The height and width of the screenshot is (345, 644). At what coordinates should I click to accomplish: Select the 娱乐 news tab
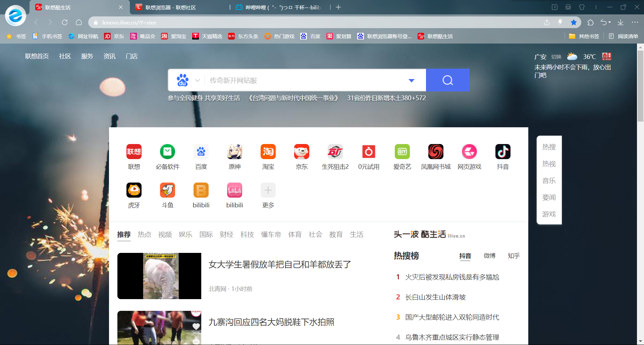(185, 234)
